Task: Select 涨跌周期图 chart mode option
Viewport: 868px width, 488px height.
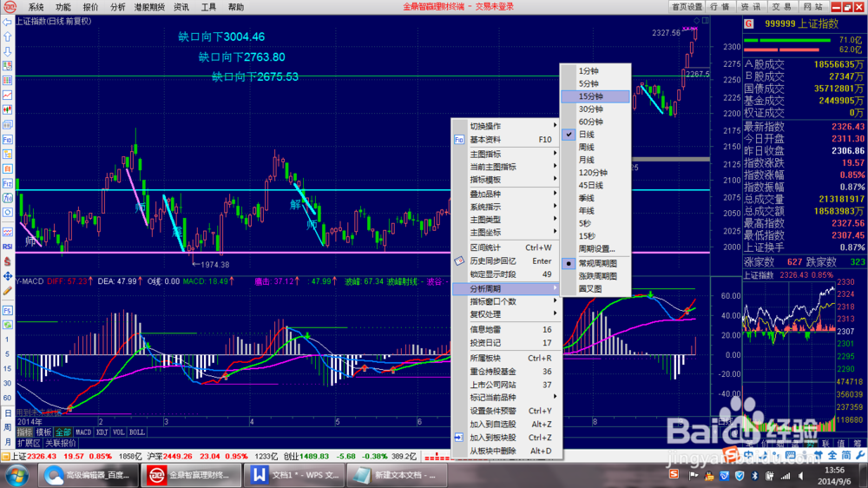Action: 595,276
